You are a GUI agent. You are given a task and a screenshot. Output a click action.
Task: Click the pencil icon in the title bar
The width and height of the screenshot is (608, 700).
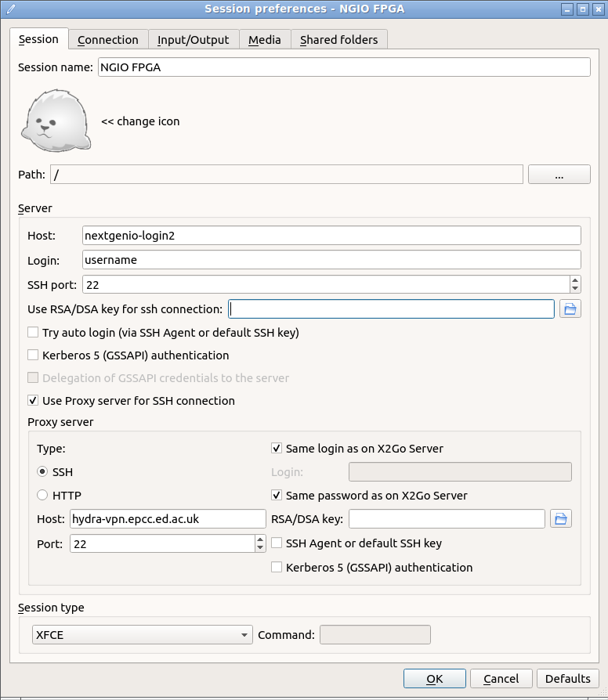point(11,9)
